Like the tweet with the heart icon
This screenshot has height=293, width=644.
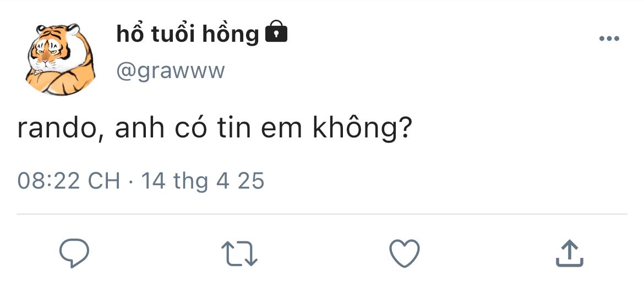pos(405,253)
